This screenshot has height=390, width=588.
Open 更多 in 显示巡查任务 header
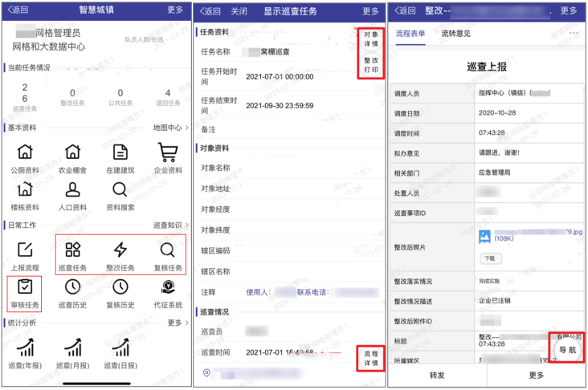[370, 11]
